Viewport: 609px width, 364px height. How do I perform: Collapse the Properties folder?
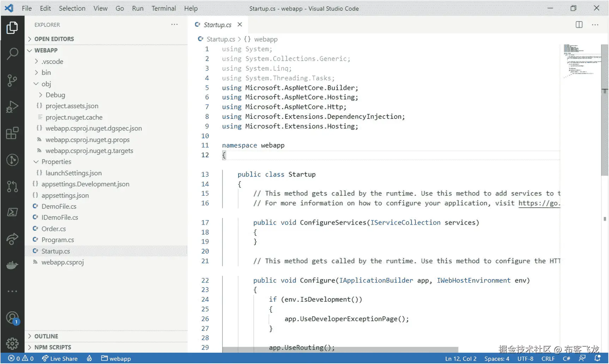tap(106, 162)
